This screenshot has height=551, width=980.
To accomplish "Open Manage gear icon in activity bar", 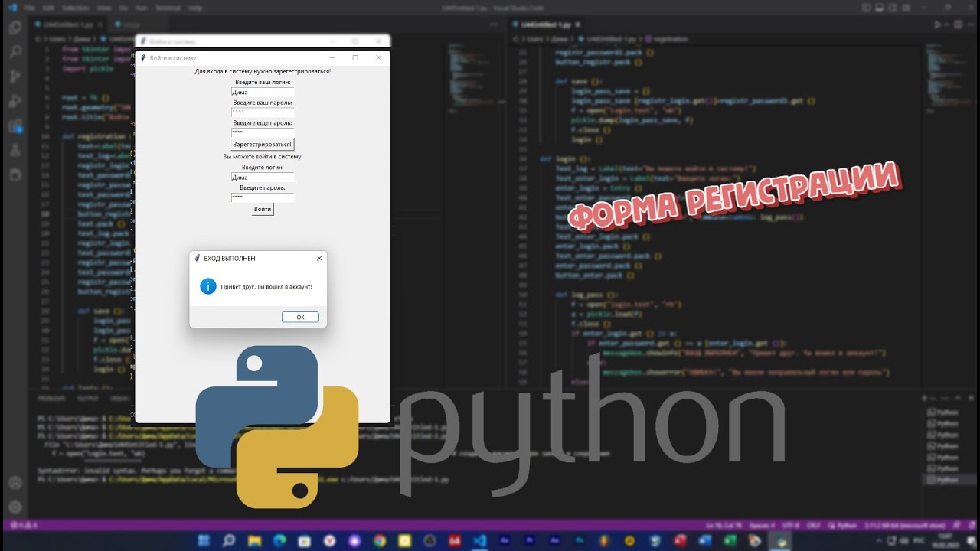I will pyautogui.click(x=15, y=507).
